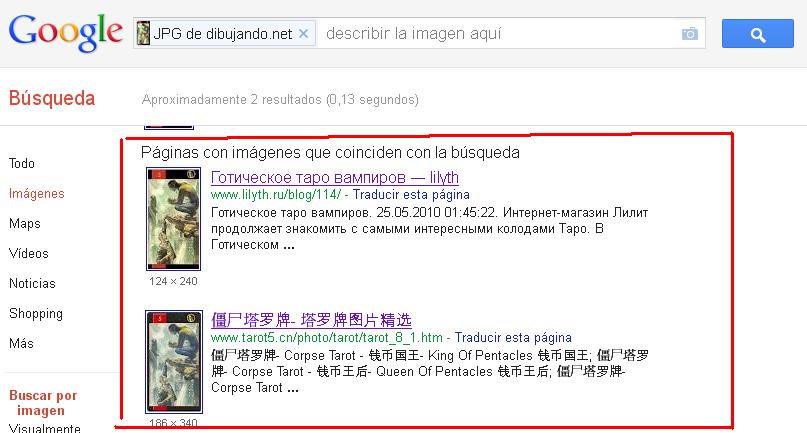Expand 'Más' in the sidebar

coord(21,343)
